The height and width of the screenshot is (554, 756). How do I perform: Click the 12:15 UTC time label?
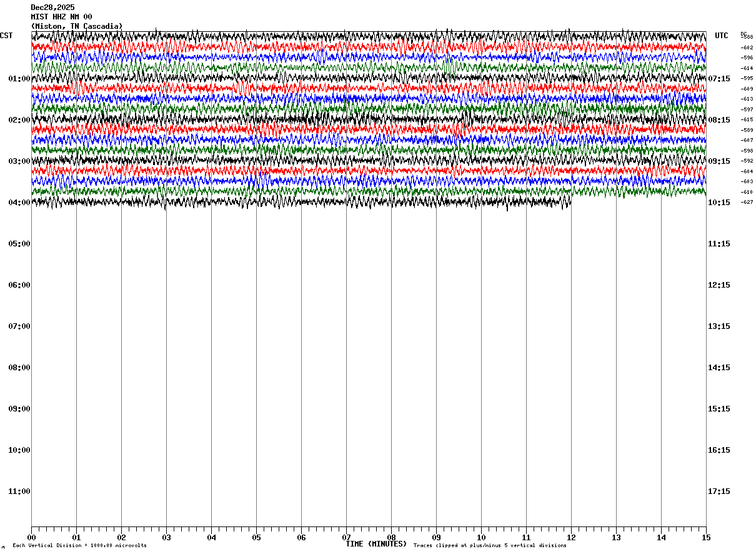pyautogui.click(x=719, y=285)
